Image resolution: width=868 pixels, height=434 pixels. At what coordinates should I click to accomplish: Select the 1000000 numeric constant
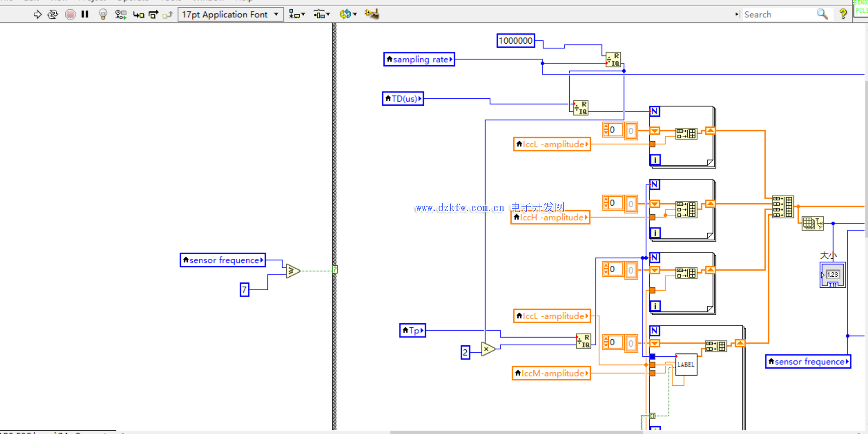click(x=515, y=41)
